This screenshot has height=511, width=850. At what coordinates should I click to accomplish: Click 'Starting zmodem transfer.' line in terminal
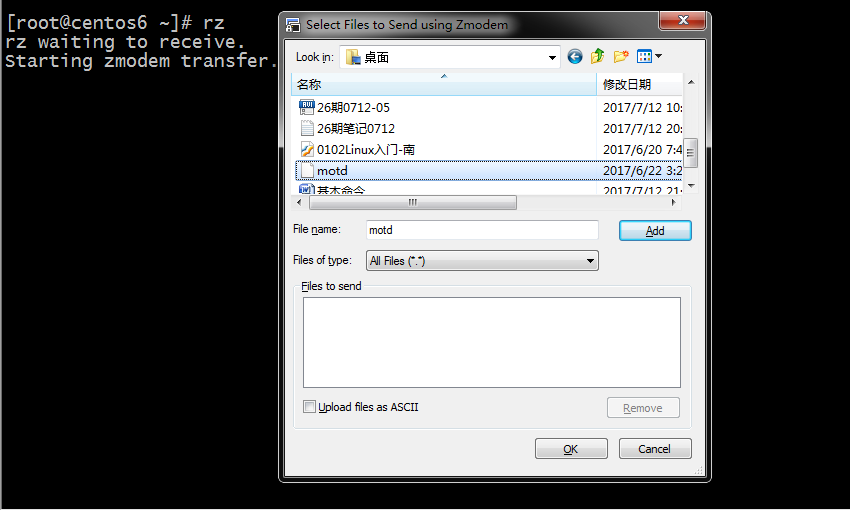coord(142,61)
